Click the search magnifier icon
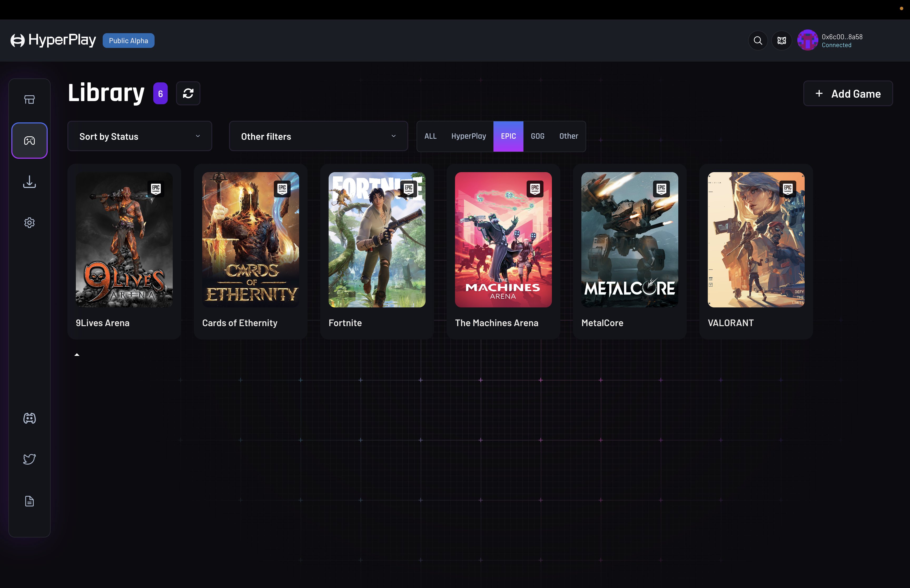 pyautogui.click(x=758, y=41)
